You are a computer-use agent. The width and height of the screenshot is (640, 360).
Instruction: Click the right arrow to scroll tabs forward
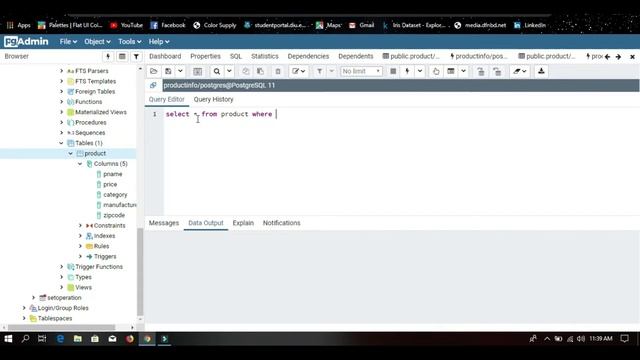pos(618,57)
